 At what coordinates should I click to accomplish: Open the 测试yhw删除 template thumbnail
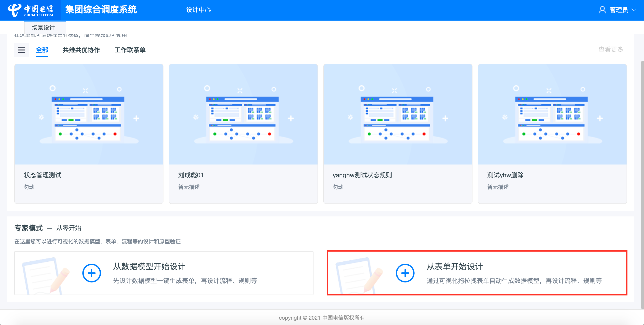pos(553,114)
